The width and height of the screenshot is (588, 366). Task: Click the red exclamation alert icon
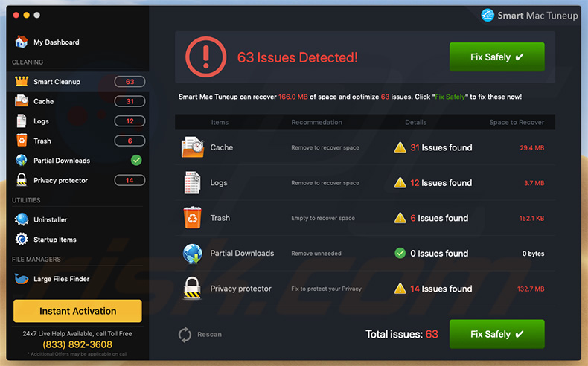pyautogui.click(x=206, y=57)
